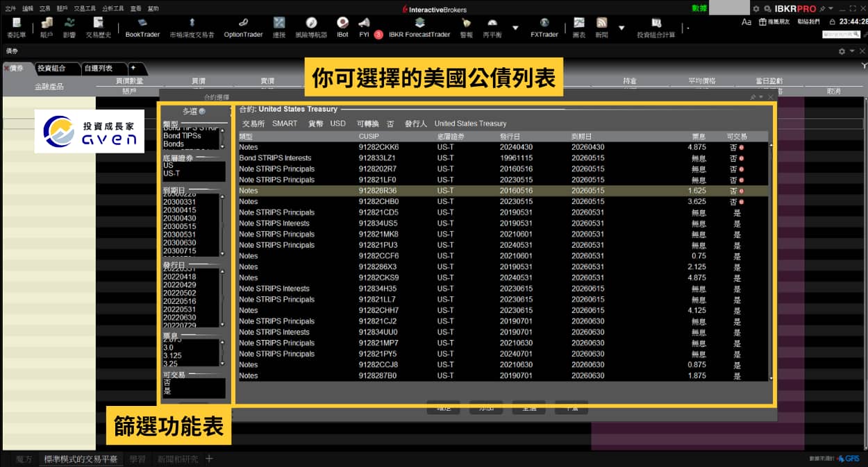Viewport: 868px width, 467px height.
Task: Switch to 學習 workspace tab
Action: click(137, 459)
